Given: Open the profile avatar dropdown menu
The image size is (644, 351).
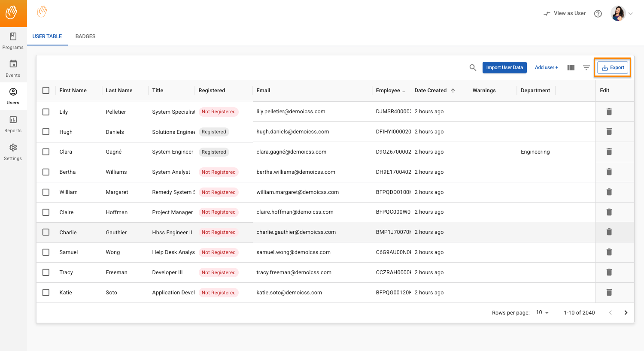Looking at the screenshot, I should pyautogui.click(x=622, y=14).
